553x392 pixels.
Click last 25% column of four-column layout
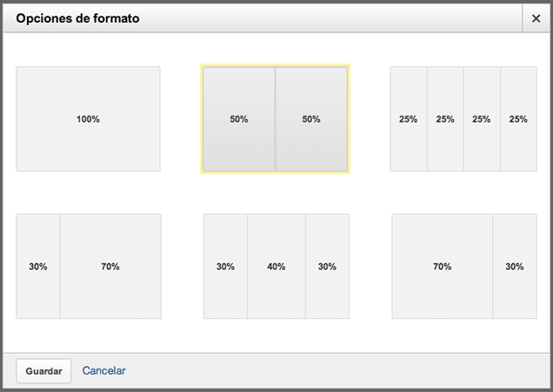coord(518,119)
